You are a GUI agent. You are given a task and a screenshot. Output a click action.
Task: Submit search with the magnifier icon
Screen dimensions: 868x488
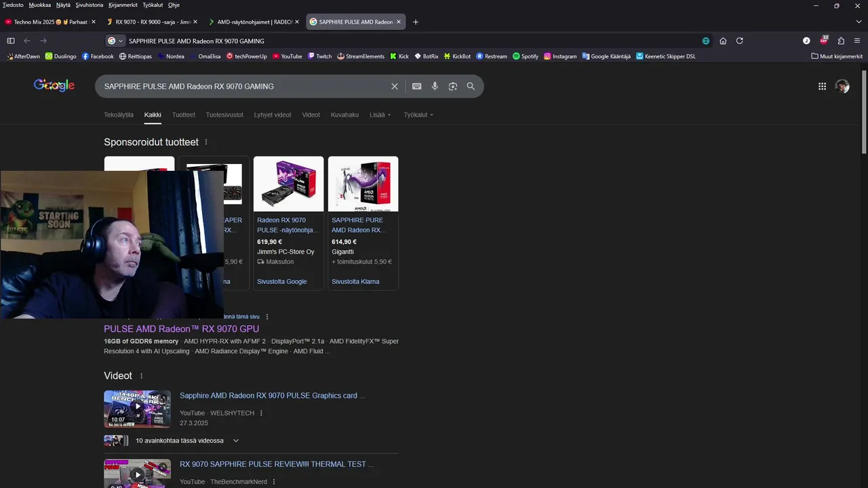coord(471,86)
